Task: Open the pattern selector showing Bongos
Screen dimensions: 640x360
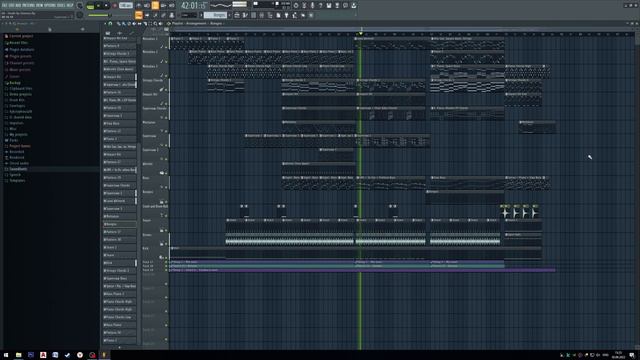Action: (x=216, y=15)
